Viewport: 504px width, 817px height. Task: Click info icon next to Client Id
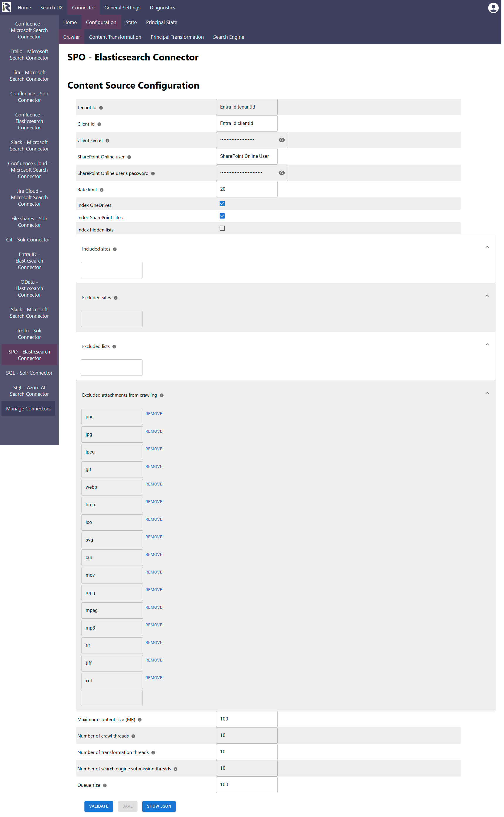point(99,124)
